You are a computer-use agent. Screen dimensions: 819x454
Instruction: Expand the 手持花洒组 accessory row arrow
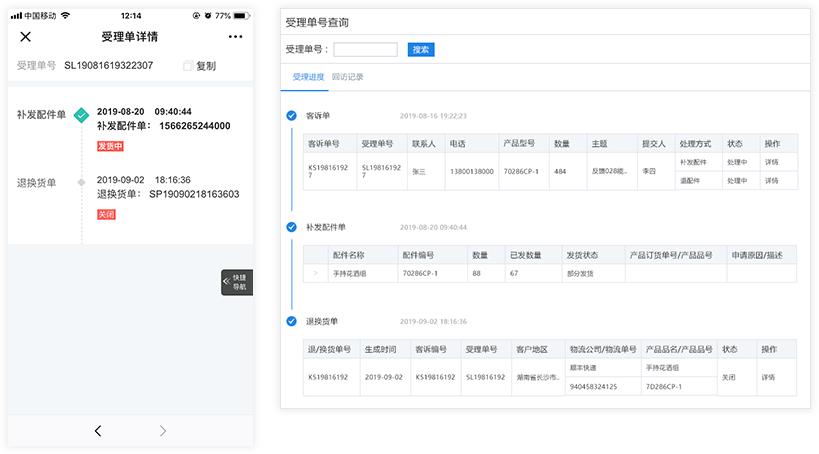[315, 273]
